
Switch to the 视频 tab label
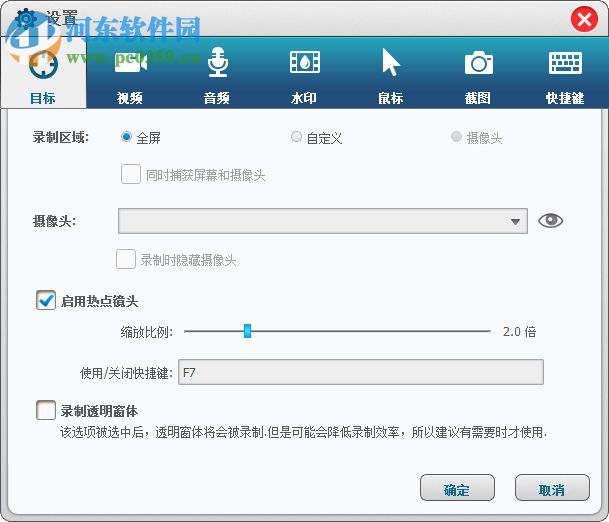pyautogui.click(x=130, y=98)
